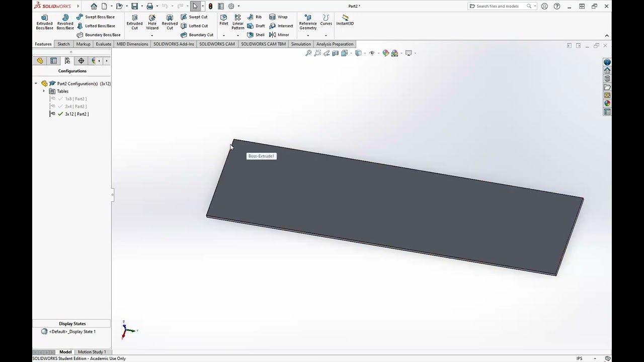Select the Revolved Boss/Base tool
The image size is (644, 362).
[x=65, y=23]
